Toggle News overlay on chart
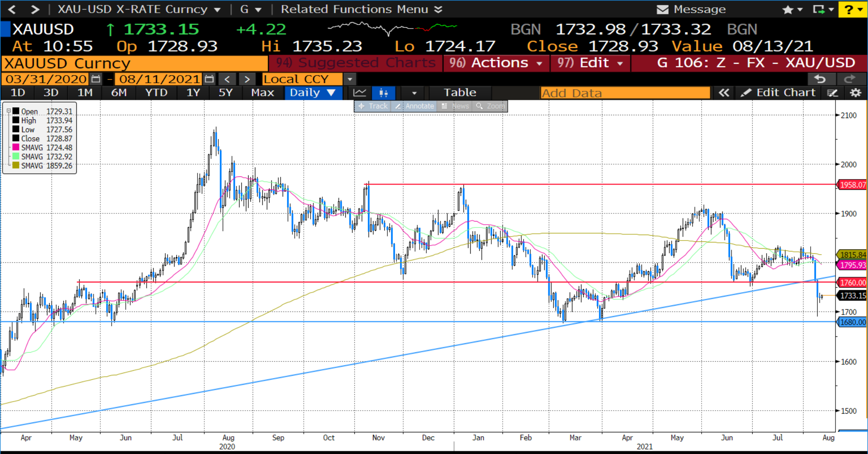Screen dimensions: 868x454 456,106
